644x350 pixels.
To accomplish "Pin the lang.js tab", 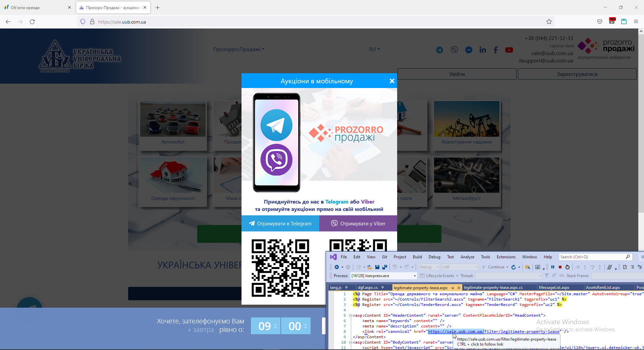I will [x=346, y=288].
